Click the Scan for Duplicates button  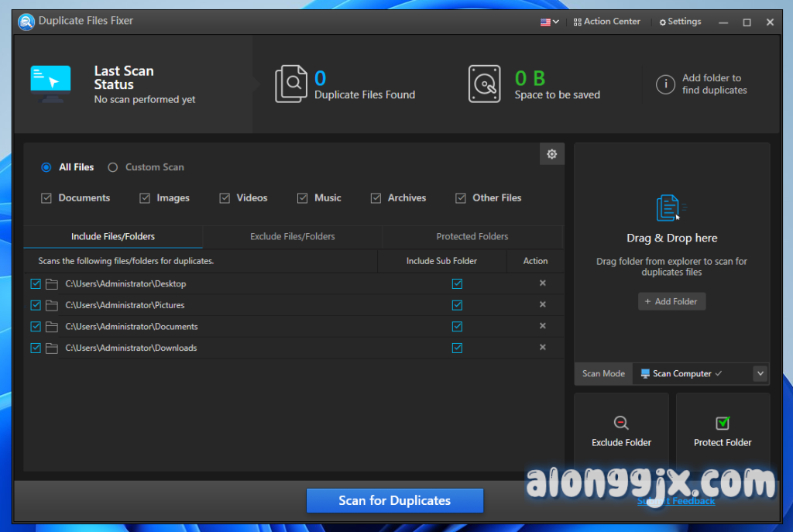(394, 500)
